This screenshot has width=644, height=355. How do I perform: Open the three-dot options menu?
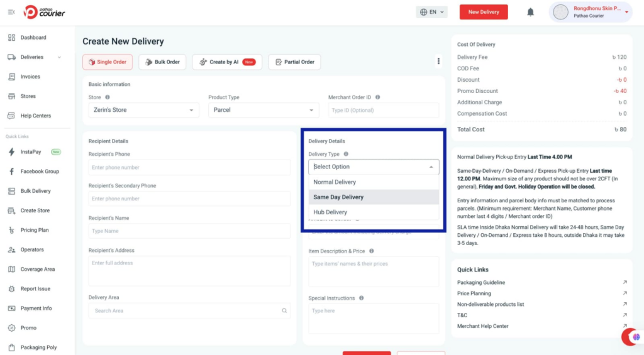tap(438, 62)
